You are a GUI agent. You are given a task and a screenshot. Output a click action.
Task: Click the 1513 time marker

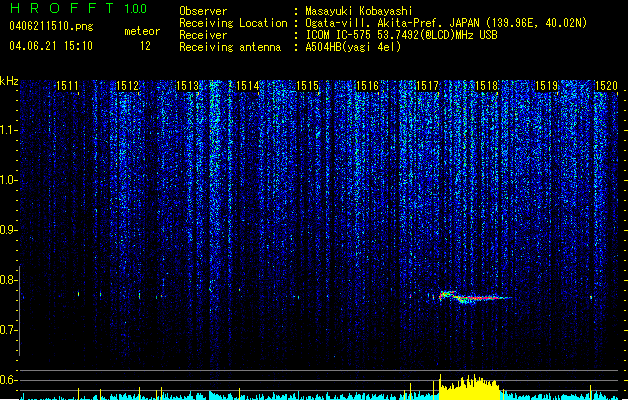tap(187, 86)
